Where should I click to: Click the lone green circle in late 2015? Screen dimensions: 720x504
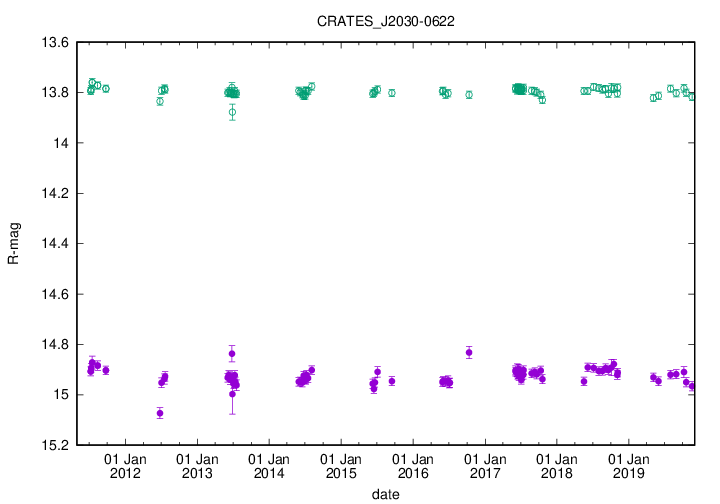point(392,93)
